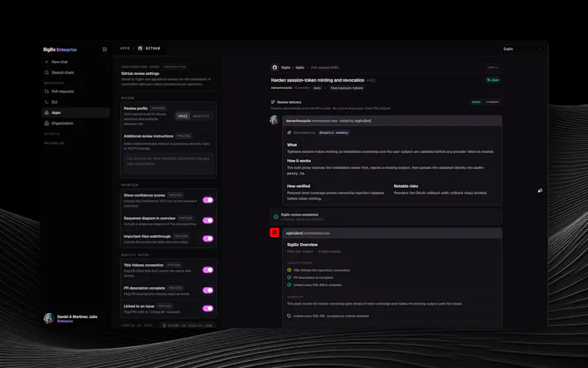Toggle Important-files walkthrough switch
This screenshot has height=368, width=588.
click(x=208, y=238)
